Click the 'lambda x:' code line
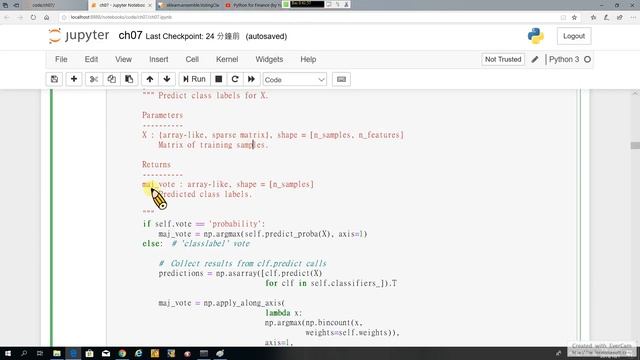Screen dimensions: 640x360 pos(284,313)
